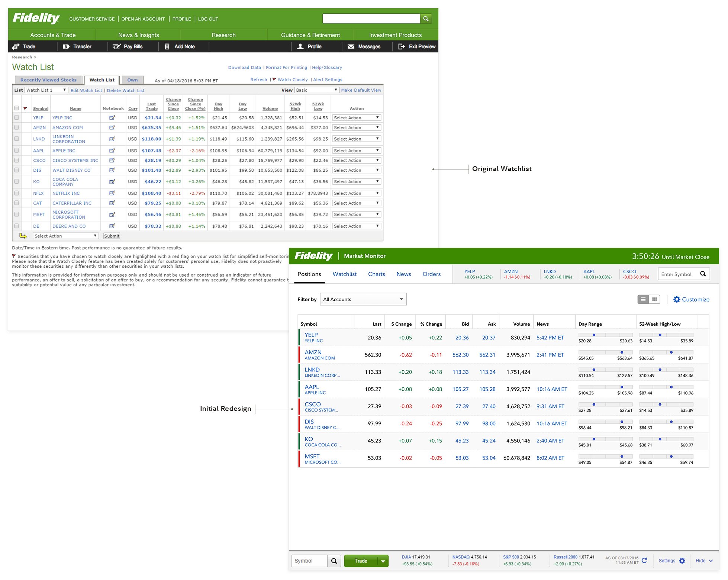Click Edit Watch List link

click(x=86, y=90)
